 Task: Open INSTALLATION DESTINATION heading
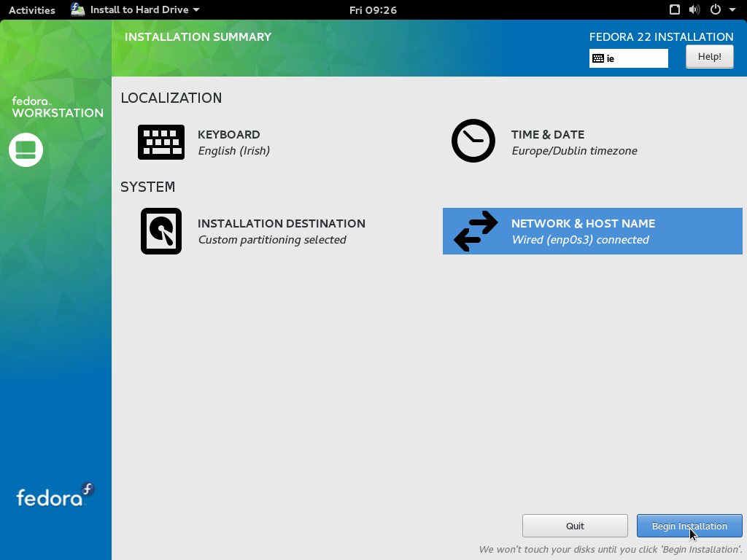click(282, 224)
